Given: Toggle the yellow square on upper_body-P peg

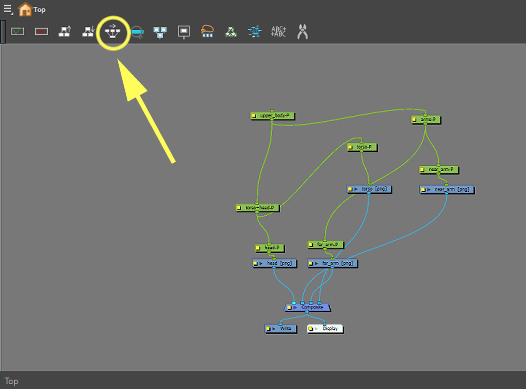Looking at the screenshot, I should (x=254, y=116).
